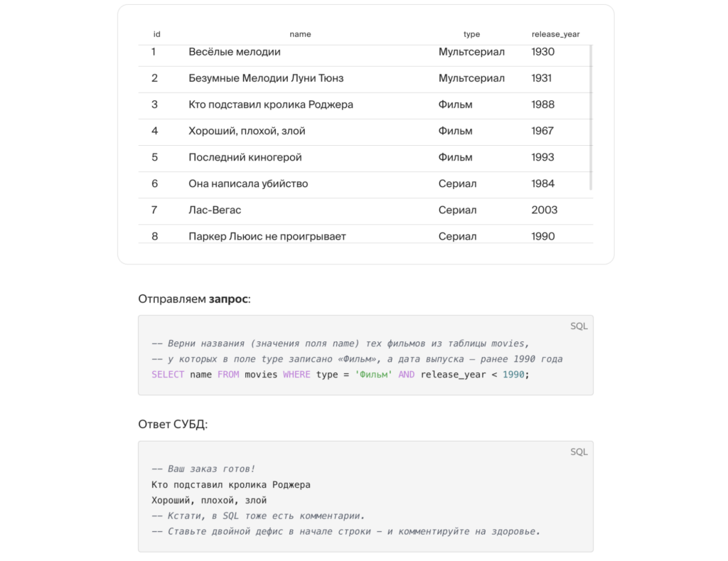Select the "Весёлые мелодии" table cell
Viewport: 728px width, 561px height.
(235, 52)
